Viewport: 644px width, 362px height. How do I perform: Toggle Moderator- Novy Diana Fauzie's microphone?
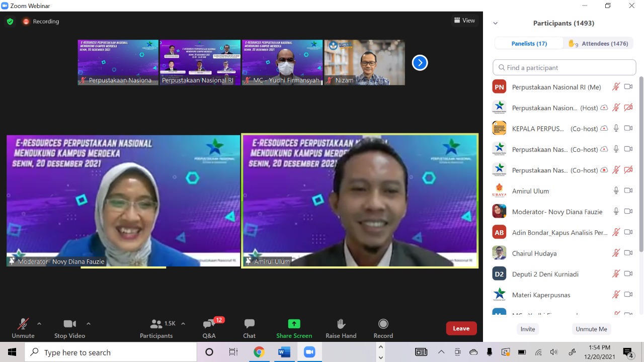[x=616, y=212]
